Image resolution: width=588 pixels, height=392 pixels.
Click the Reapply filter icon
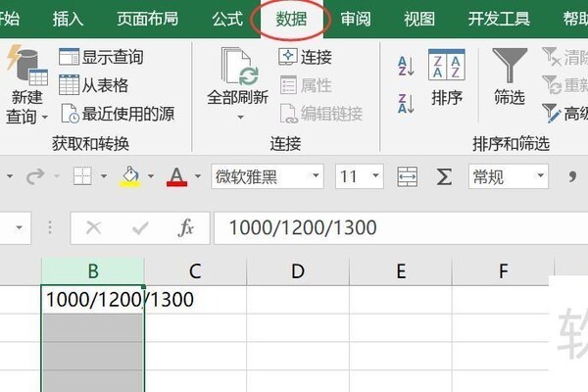pyautogui.click(x=552, y=85)
